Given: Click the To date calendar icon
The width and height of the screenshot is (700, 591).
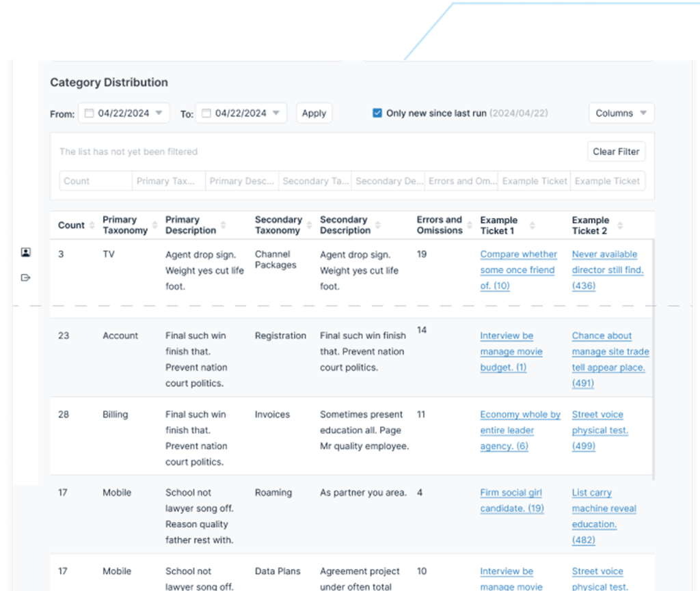Looking at the screenshot, I should 206,113.
